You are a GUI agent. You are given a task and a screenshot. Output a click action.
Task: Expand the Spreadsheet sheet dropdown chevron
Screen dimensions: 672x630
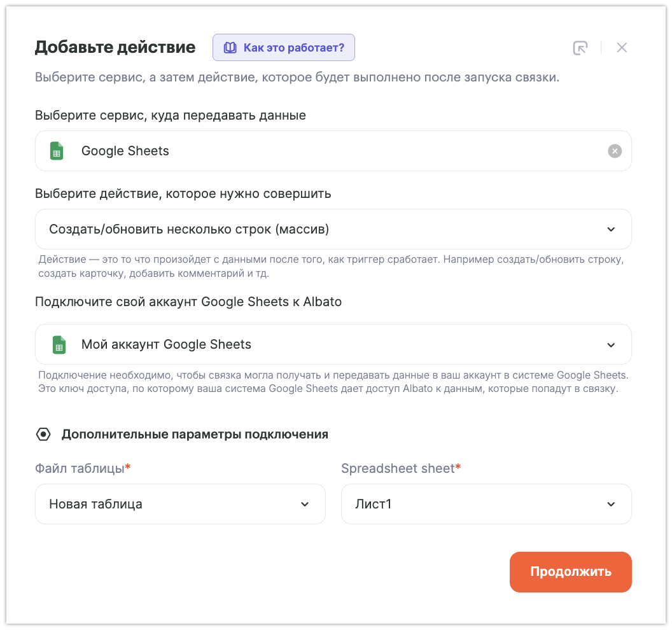click(611, 504)
